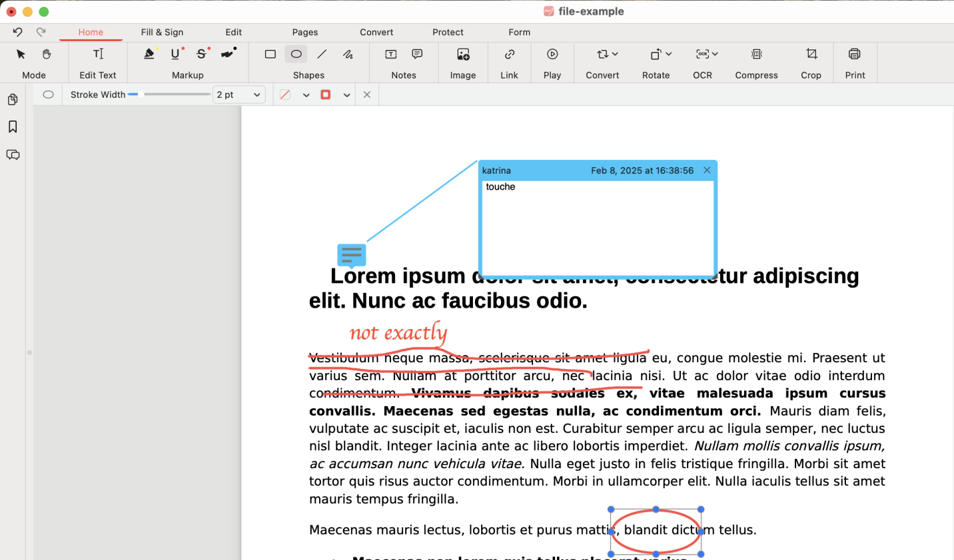Expand the OCR dropdown arrow
Screen dimensions: 954x560
click(x=715, y=54)
